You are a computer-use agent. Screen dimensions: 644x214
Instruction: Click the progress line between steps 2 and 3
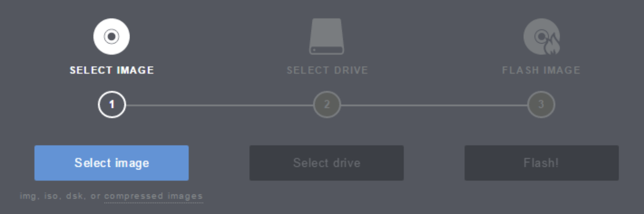click(434, 105)
